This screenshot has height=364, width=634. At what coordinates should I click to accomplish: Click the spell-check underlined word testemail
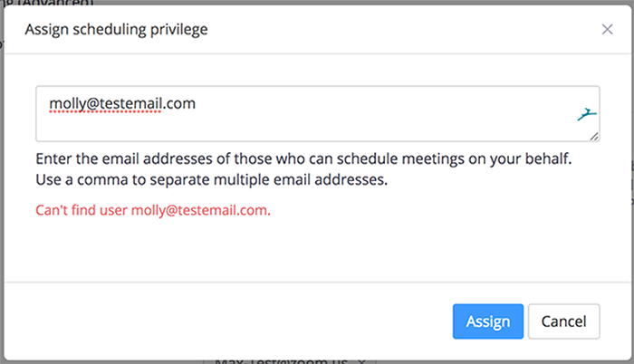coord(130,104)
